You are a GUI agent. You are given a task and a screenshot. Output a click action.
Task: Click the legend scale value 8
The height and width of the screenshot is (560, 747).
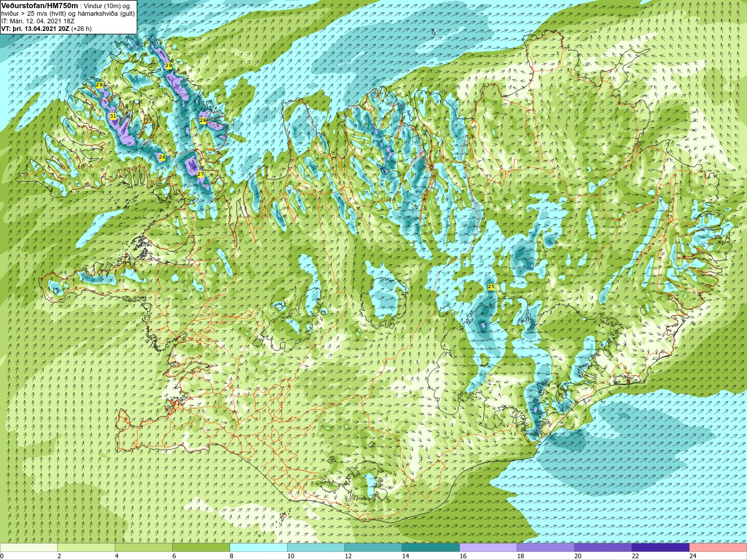[x=231, y=556]
